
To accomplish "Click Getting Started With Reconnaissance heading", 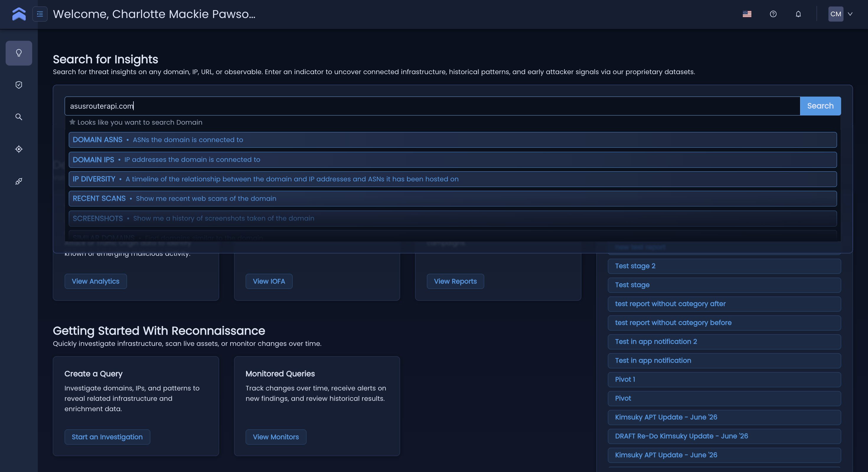I will [x=159, y=331].
